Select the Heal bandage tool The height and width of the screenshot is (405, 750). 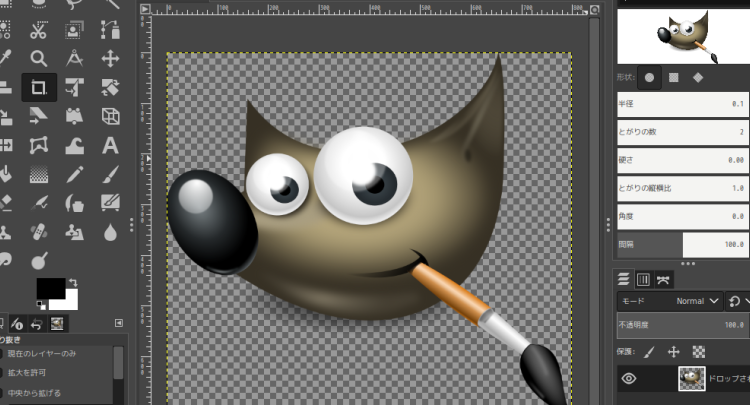(x=39, y=232)
